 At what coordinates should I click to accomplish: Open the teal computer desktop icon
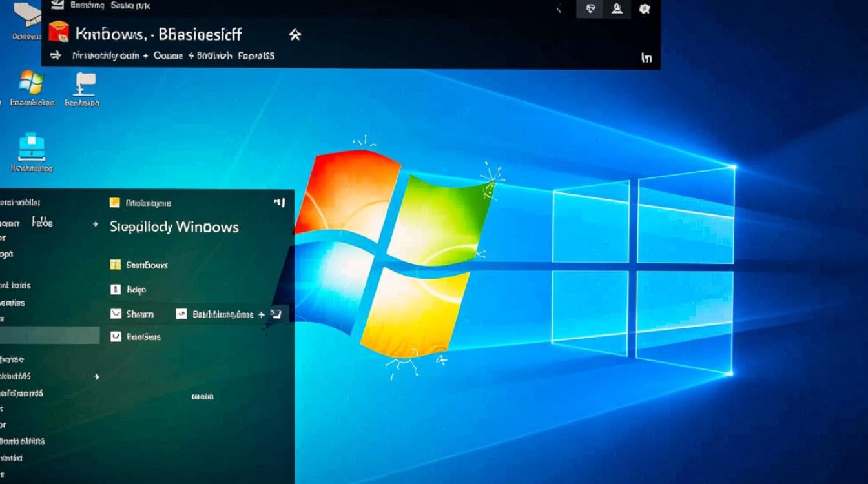click(31, 146)
